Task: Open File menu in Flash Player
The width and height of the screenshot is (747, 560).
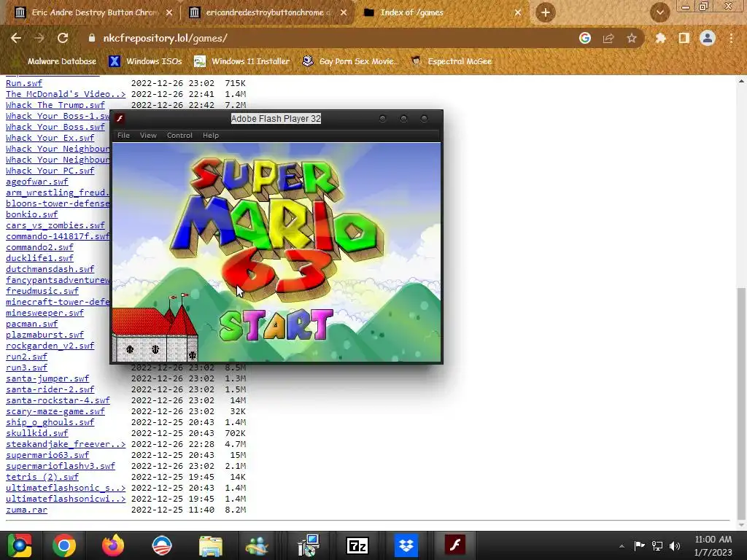Action: (x=123, y=135)
